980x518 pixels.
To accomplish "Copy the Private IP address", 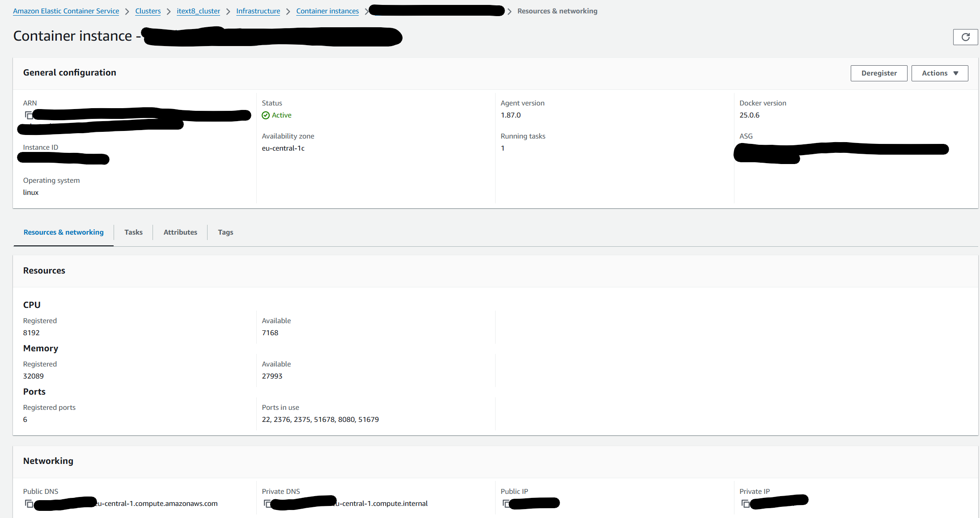I will tap(745, 504).
